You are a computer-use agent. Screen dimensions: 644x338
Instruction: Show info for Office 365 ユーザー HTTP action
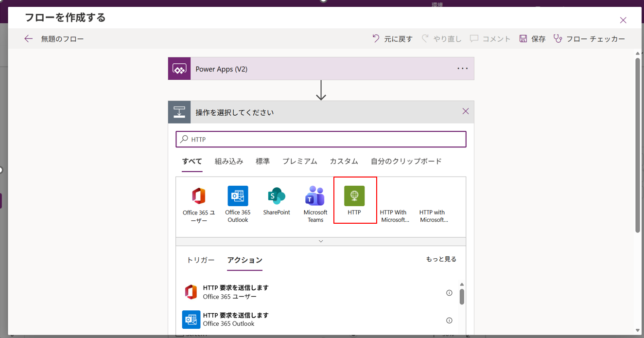449,293
